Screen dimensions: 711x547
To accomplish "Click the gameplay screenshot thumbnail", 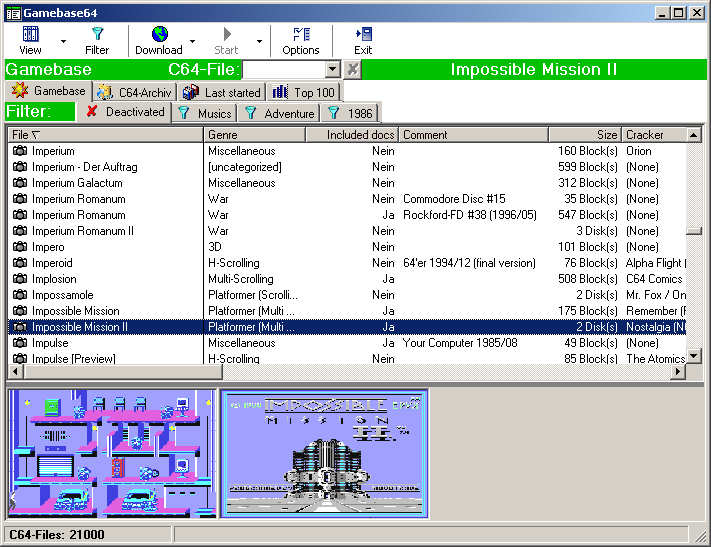I will [112, 454].
